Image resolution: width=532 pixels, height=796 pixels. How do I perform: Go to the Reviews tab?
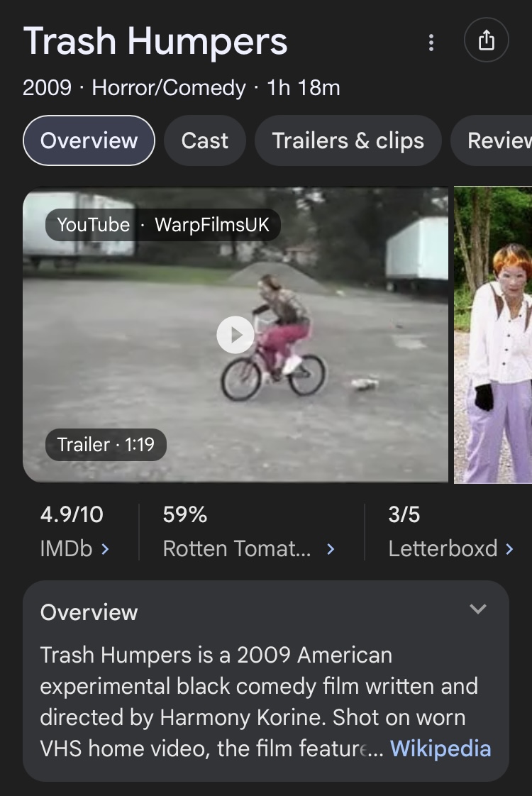(x=492, y=140)
